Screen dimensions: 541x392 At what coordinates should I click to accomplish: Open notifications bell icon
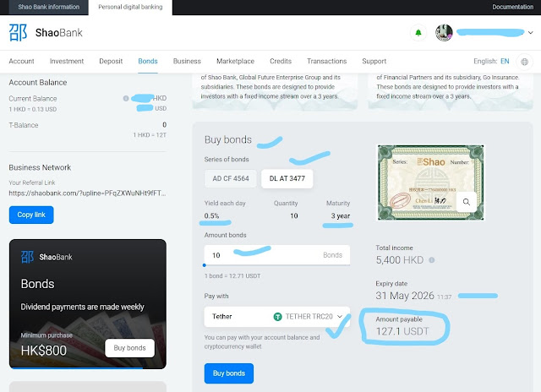point(418,33)
